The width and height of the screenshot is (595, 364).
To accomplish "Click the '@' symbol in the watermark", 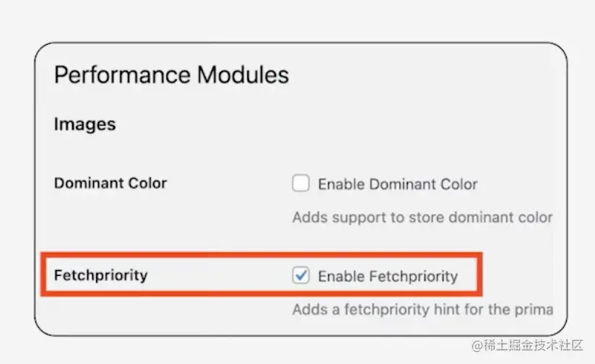I will 477,345.
